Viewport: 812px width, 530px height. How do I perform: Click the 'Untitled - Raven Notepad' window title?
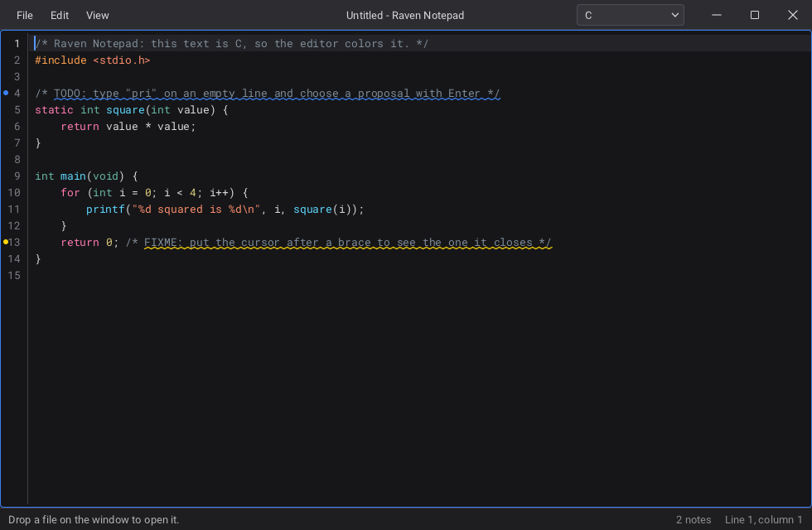[x=405, y=16]
